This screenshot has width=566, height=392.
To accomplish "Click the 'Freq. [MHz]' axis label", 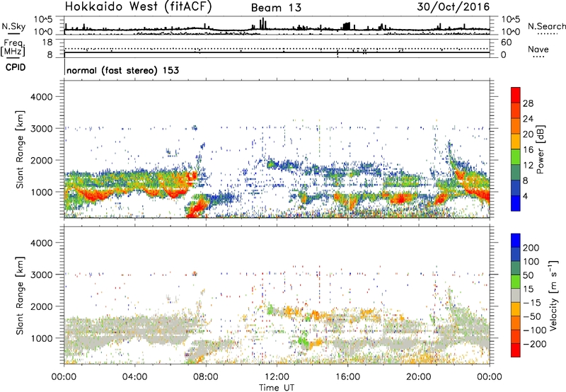I will point(13,47).
